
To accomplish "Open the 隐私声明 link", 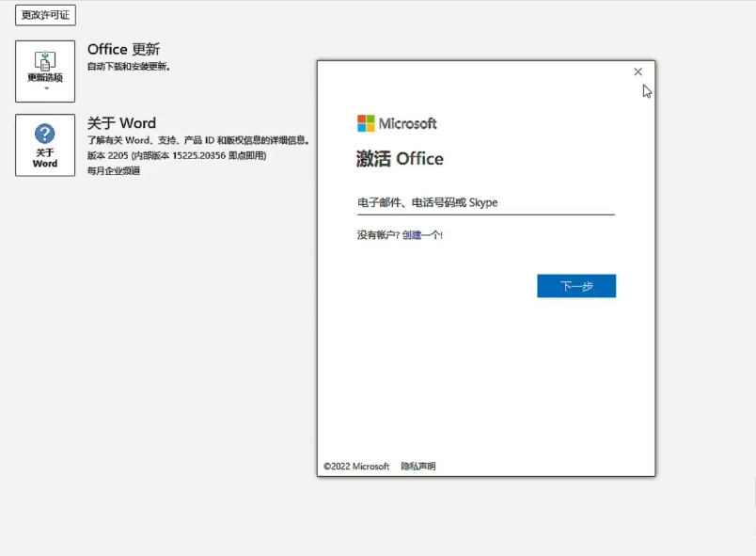I will pyautogui.click(x=418, y=467).
